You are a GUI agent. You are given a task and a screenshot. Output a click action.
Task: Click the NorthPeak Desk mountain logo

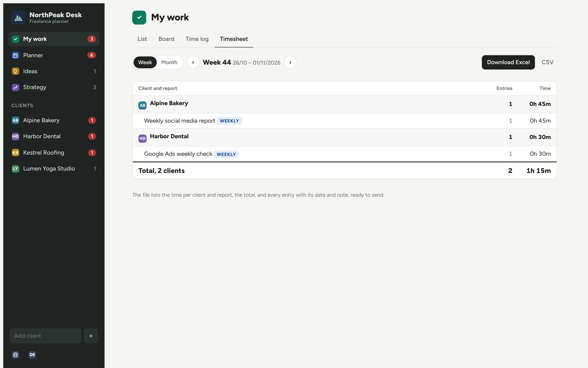[x=18, y=18]
